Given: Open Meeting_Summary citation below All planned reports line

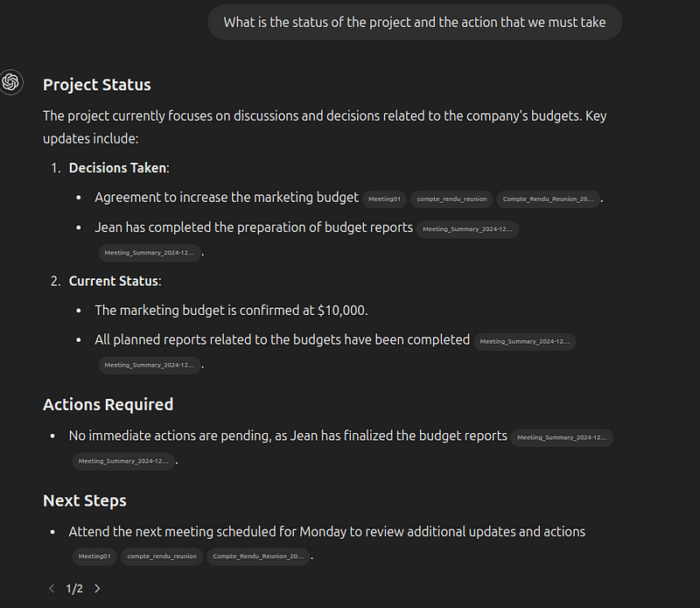Looking at the screenshot, I should coord(150,365).
